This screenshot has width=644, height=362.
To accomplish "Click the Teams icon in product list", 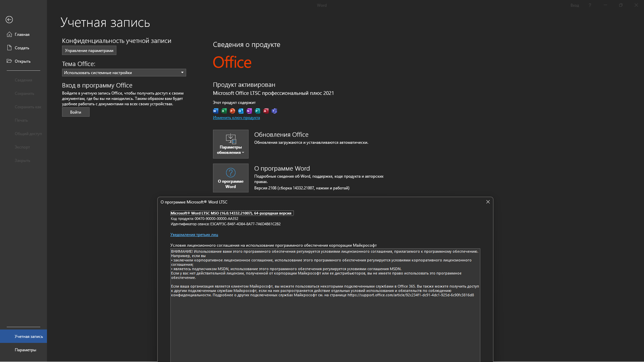I will point(274,111).
